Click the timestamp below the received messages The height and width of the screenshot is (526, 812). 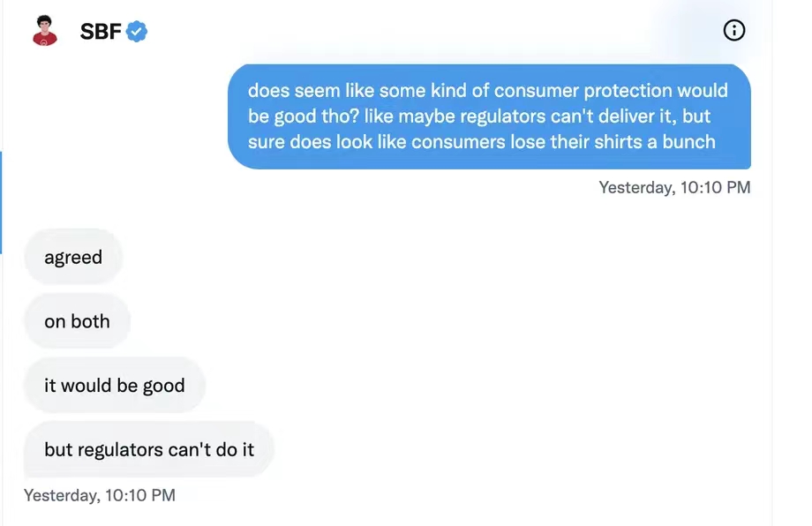100,495
